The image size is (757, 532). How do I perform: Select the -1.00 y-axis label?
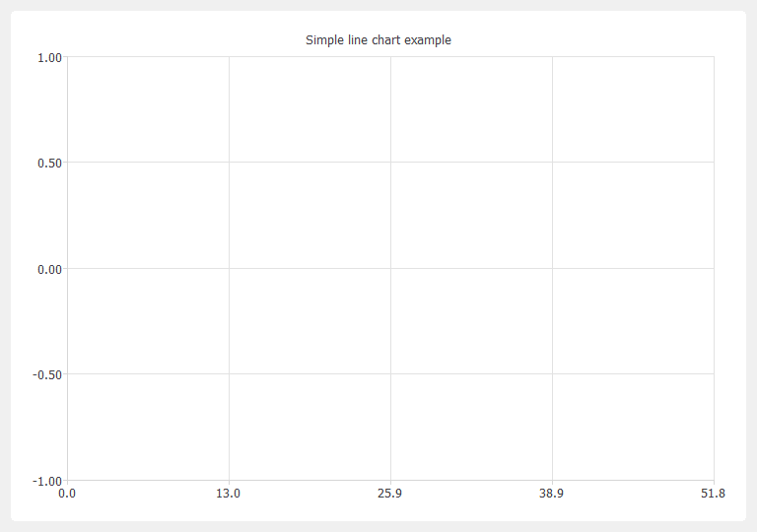pyautogui.click(x=47, y=482)
